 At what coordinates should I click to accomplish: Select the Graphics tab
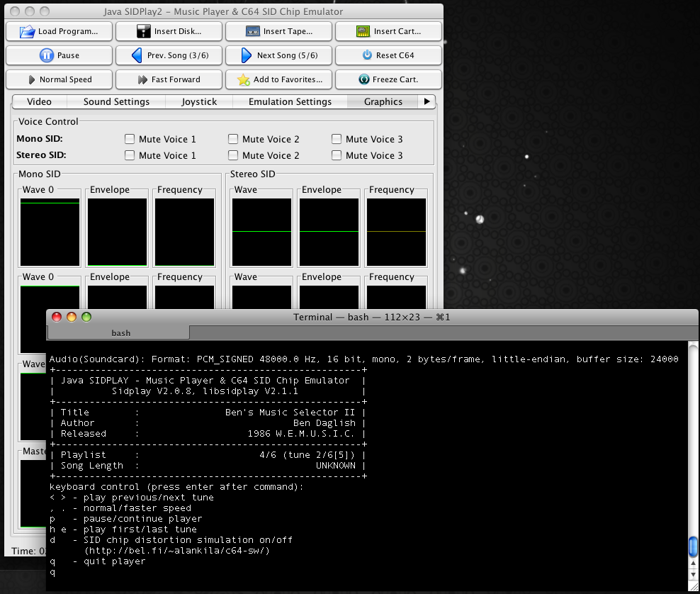tap(383, 102)
